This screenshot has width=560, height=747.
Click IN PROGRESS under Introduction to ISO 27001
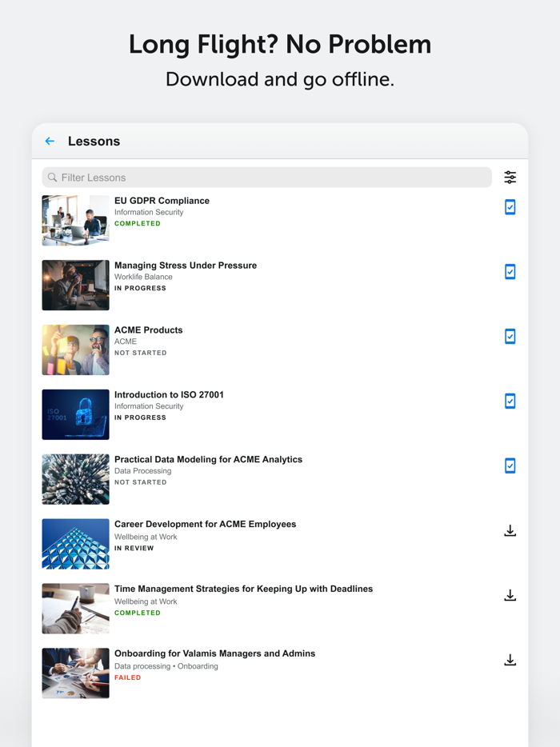click(x=140, y=417)
